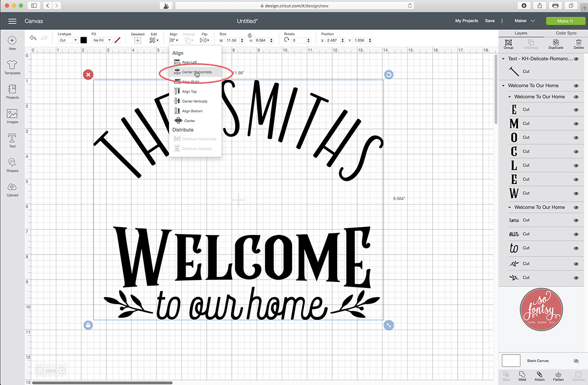Image resolution: width=588 pixels, height=385 pixels.
Task: Switch to the Color Sync tab
Action: pyautogui.click(x=566, y=33)
